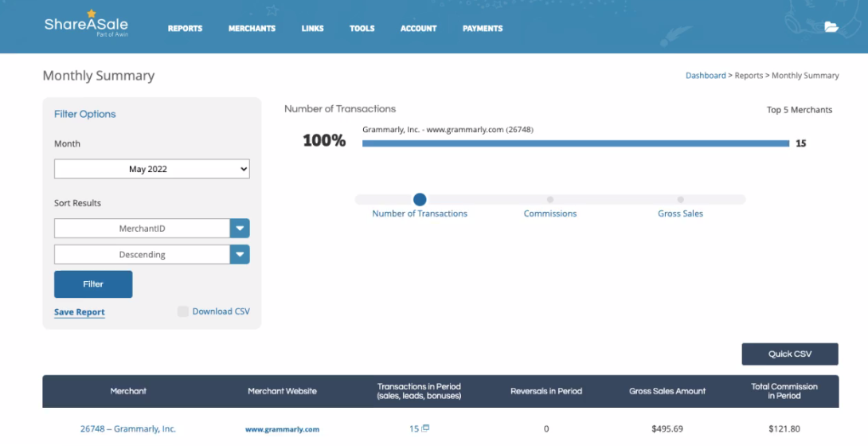Click the Descending sort order field
The width and height of the screenshot is (868, 446).
pyautogui.click(x=143, y=255)
